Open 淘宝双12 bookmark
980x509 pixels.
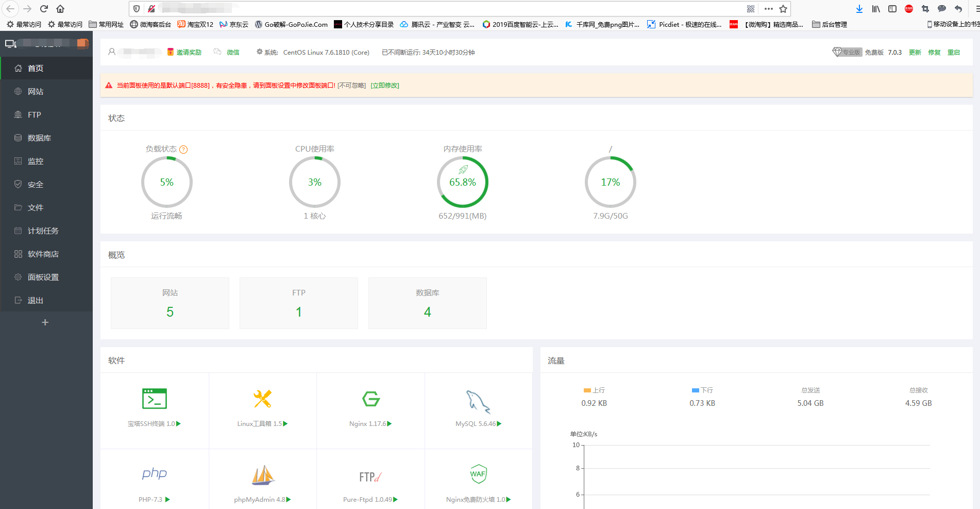coord(195,24)
